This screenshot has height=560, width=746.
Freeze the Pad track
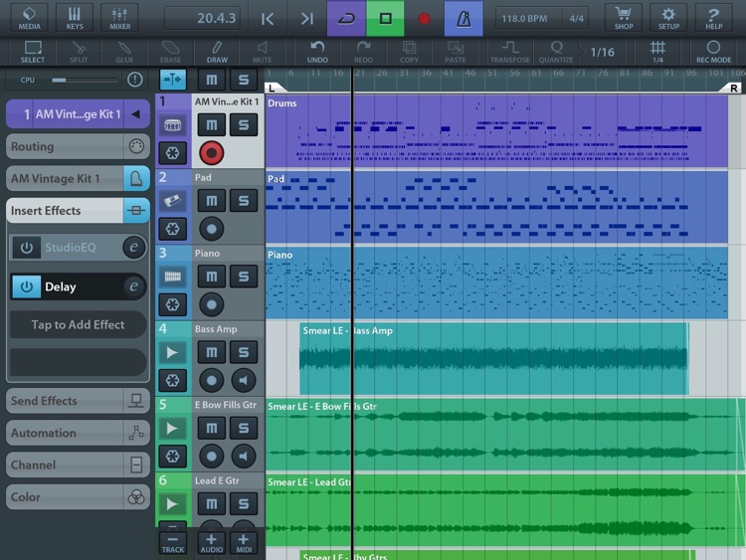pyautogui.click(x=173, y=230)
